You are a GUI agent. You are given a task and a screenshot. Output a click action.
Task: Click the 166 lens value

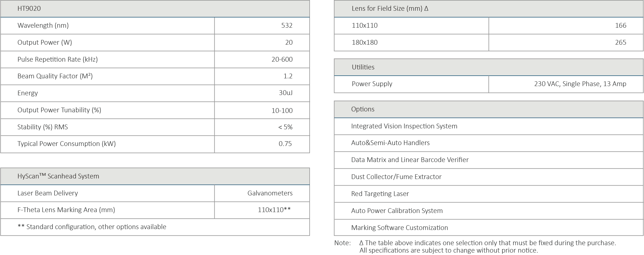pos(620,26)
